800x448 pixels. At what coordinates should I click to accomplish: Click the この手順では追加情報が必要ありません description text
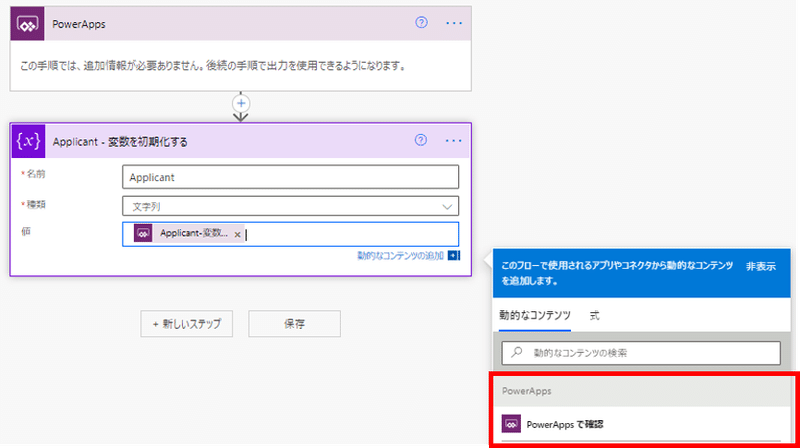[x=213, y=66]
